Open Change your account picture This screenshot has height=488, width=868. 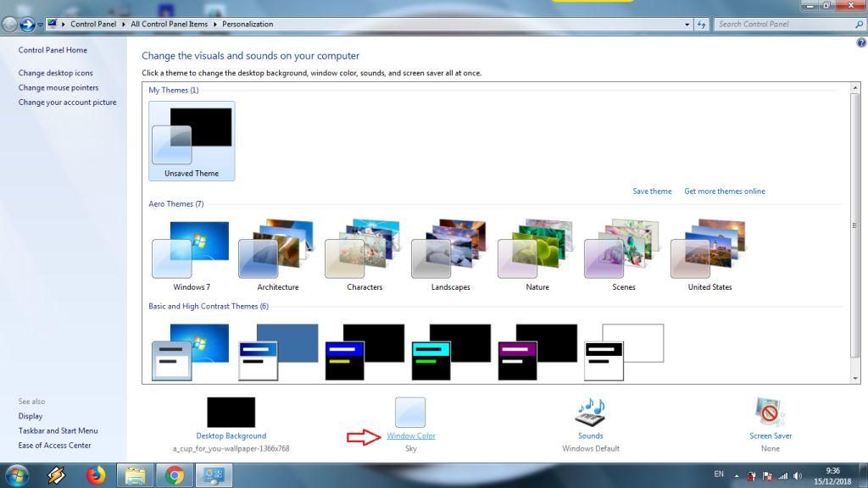67,103
